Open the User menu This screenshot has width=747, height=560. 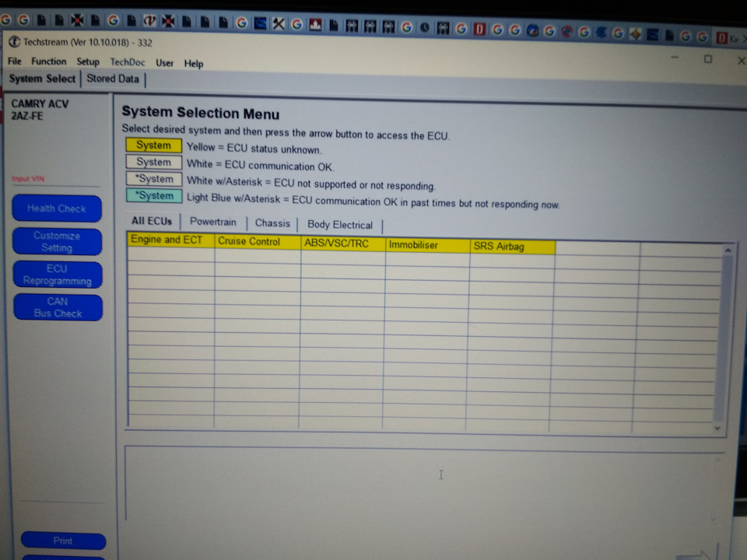(164, 63)
